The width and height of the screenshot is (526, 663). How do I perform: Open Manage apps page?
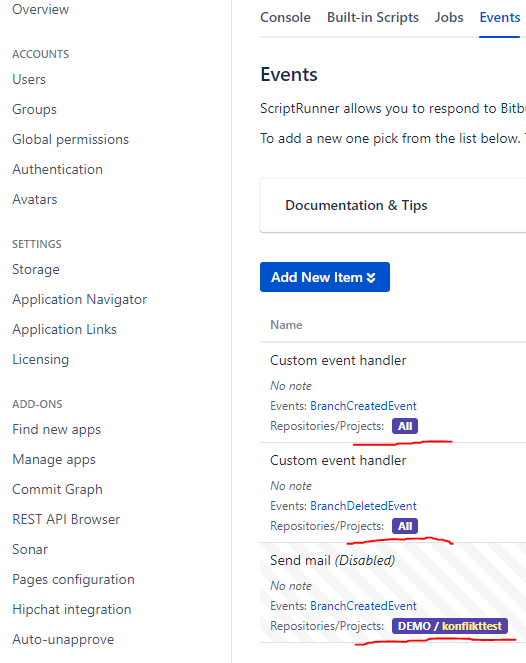pos(54,460)
